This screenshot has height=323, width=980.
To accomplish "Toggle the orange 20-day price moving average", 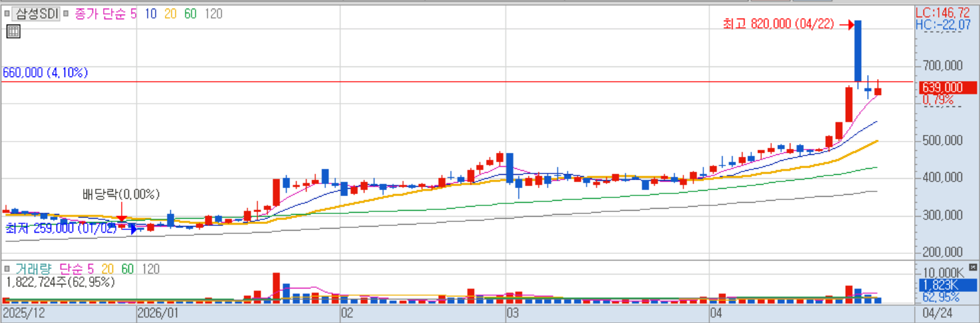I will [170, 13].
